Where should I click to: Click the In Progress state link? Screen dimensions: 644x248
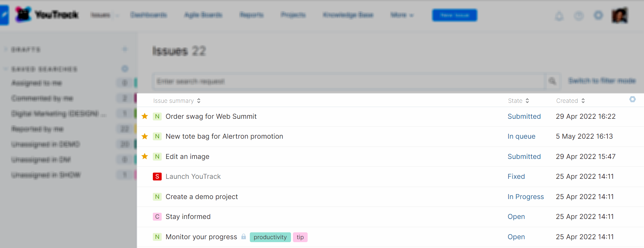tap(525, 197)
